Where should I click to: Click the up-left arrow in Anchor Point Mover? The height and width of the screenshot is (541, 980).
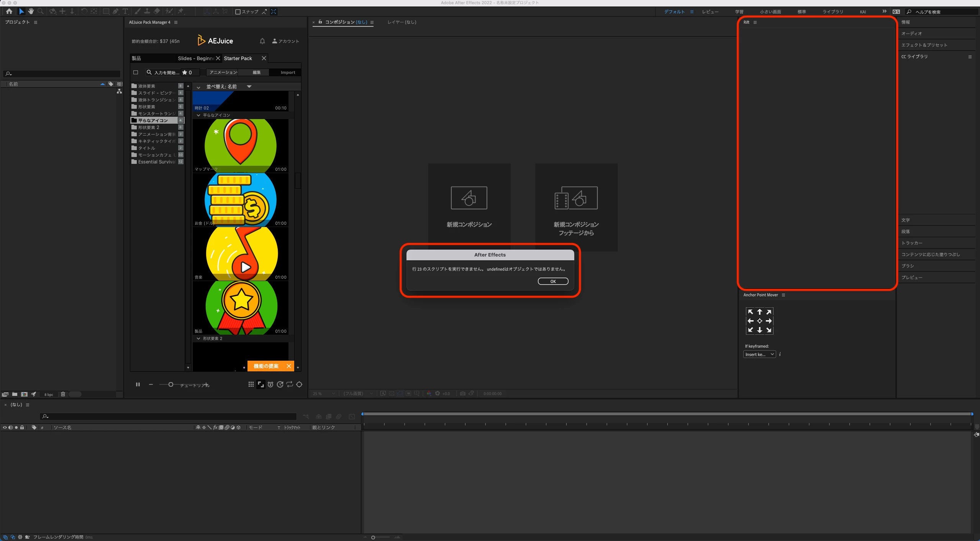point(750,312)
